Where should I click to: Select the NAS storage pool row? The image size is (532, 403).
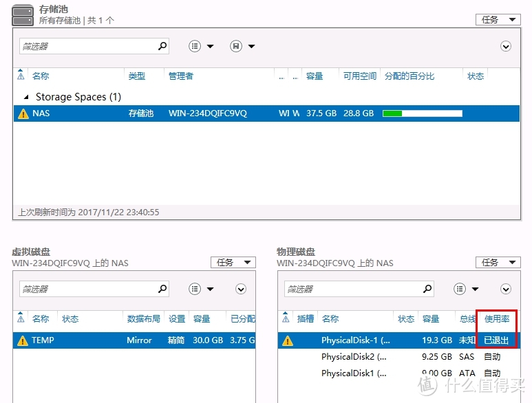tap(206, 113)
